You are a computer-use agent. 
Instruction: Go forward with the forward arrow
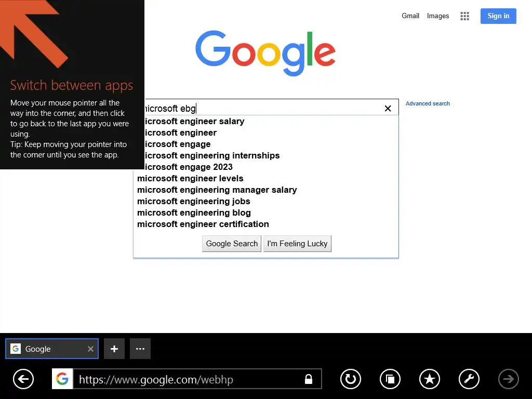coord(508,379)
